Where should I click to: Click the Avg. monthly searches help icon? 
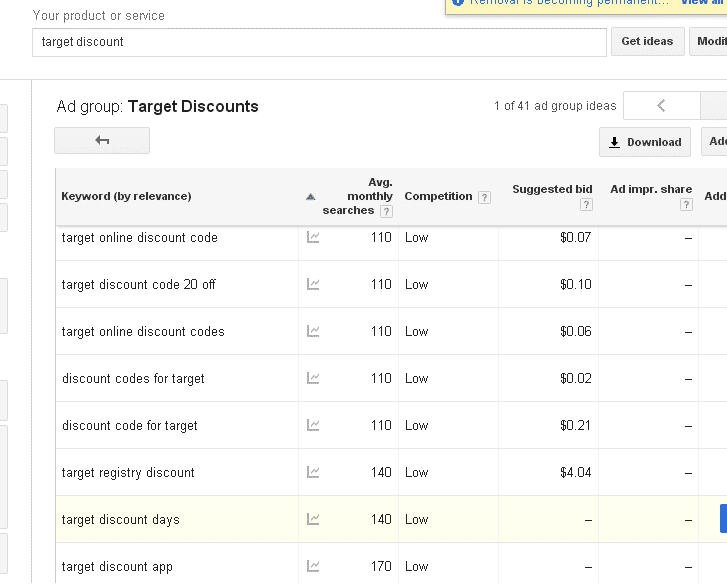click(x=386, y=211)
